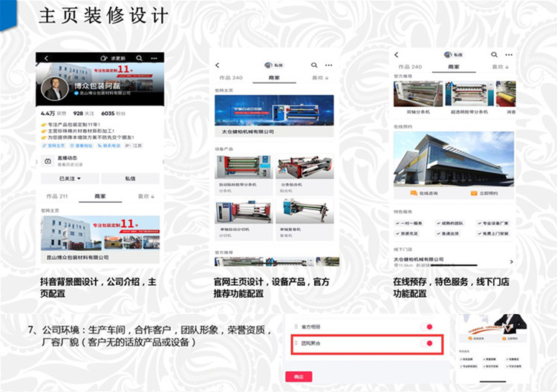Open the 喜欢 tab in the middle phone
Viewport: 557px width, 392px height.
coord(320,77)
